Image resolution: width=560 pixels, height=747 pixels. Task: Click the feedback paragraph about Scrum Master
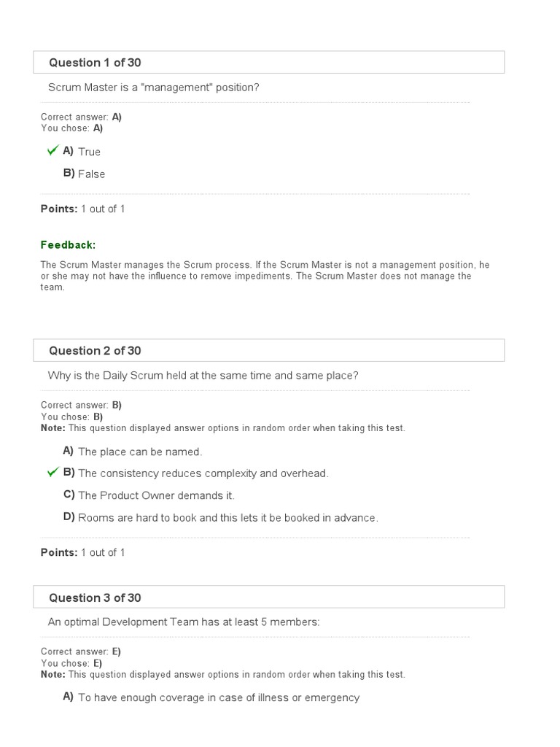tap(262, 276)
